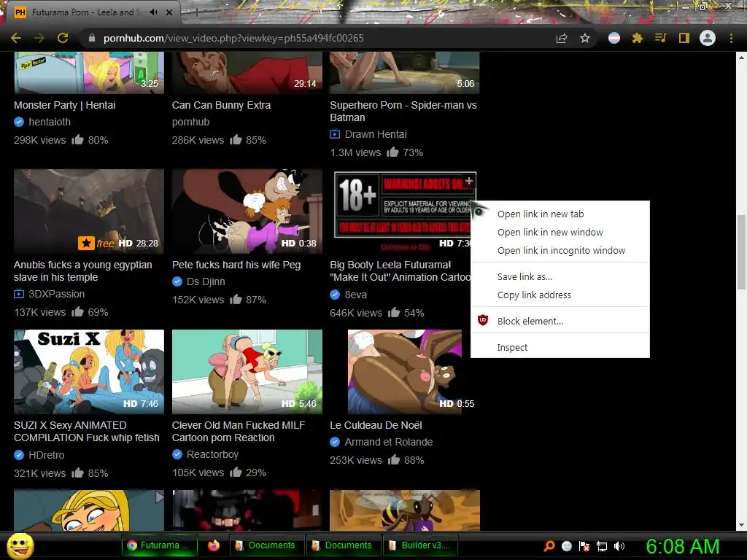Open the HDretro channel link
This screenshot has height=560, width=747.
46,455
